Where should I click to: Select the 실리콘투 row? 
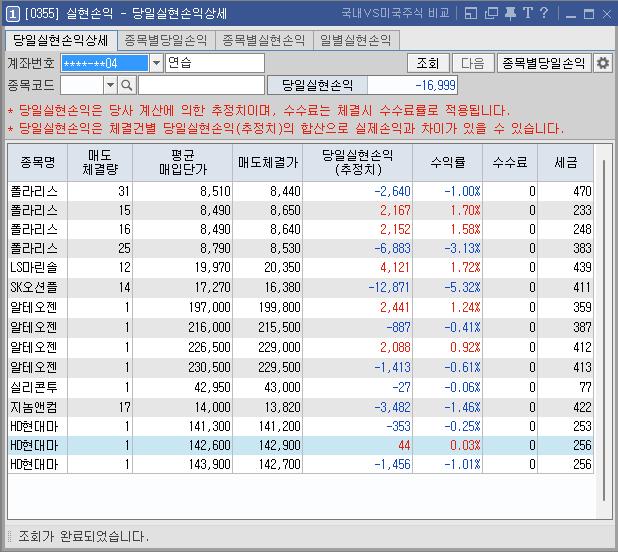300,387
